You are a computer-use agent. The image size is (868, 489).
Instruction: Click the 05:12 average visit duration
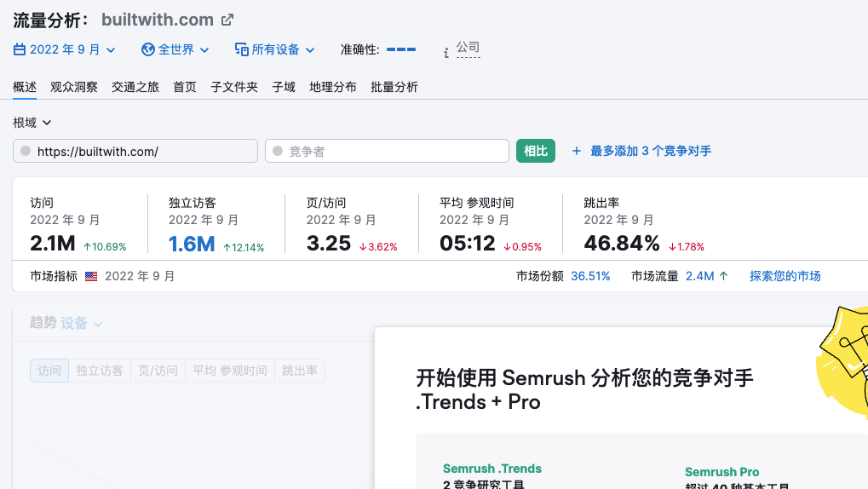[x=467, y=244]
